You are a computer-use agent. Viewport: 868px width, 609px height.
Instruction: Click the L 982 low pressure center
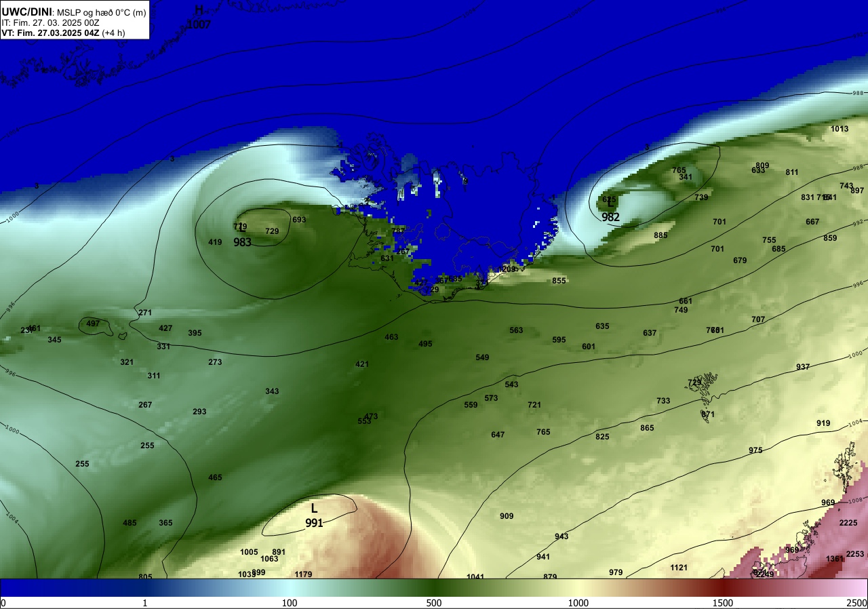pyautogui.click(x=610, y=210)
